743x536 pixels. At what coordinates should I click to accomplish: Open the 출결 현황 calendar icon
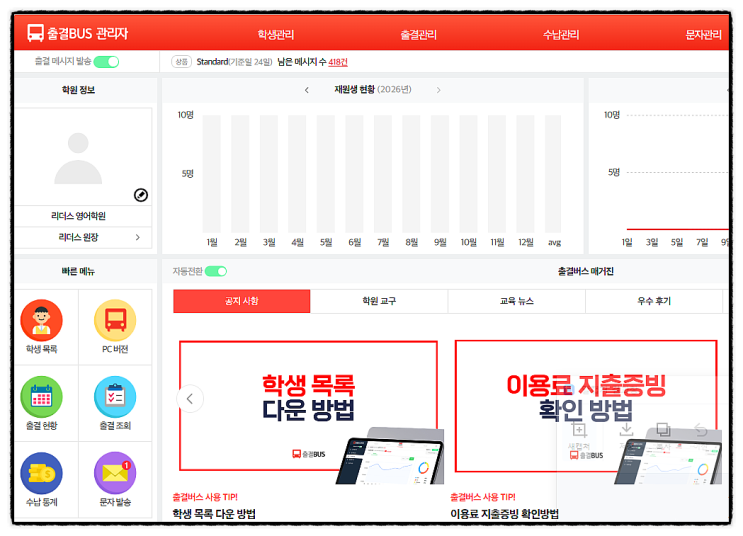click(x=42, y=397)
